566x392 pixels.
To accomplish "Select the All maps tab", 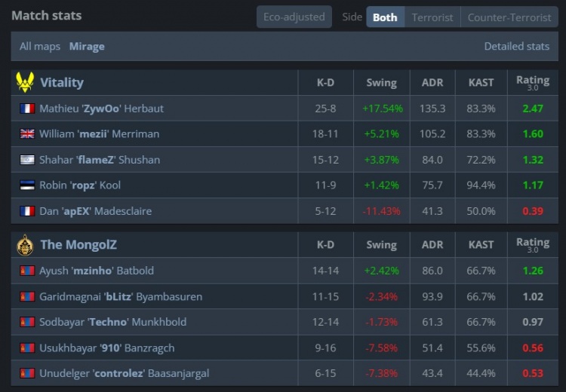I will (40, 46).
